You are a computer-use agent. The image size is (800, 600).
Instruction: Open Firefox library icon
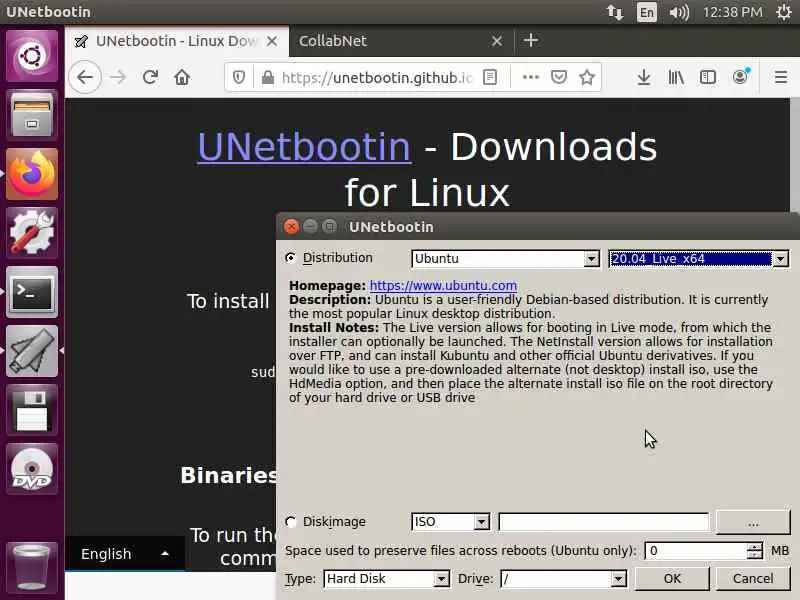(x=676, y=78)
